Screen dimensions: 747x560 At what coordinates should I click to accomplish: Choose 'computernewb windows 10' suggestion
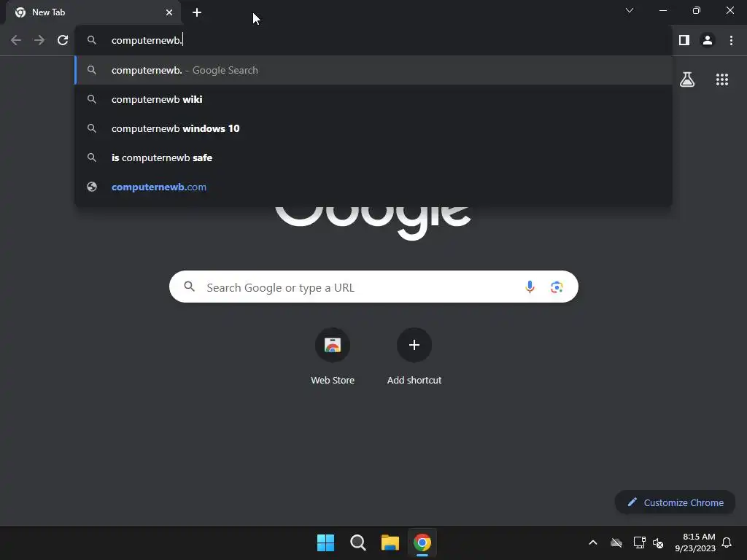(373, 128)
